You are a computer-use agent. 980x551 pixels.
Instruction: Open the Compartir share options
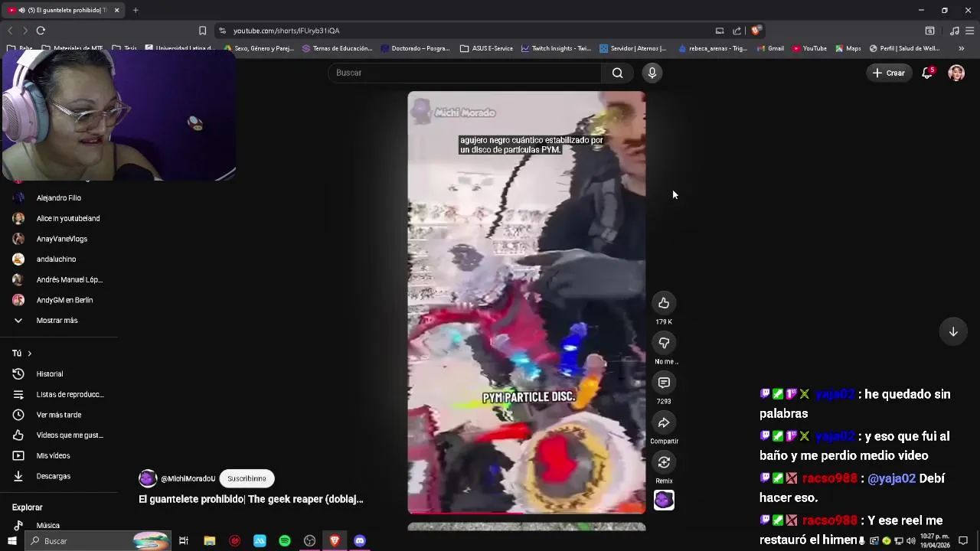point(664,422)
